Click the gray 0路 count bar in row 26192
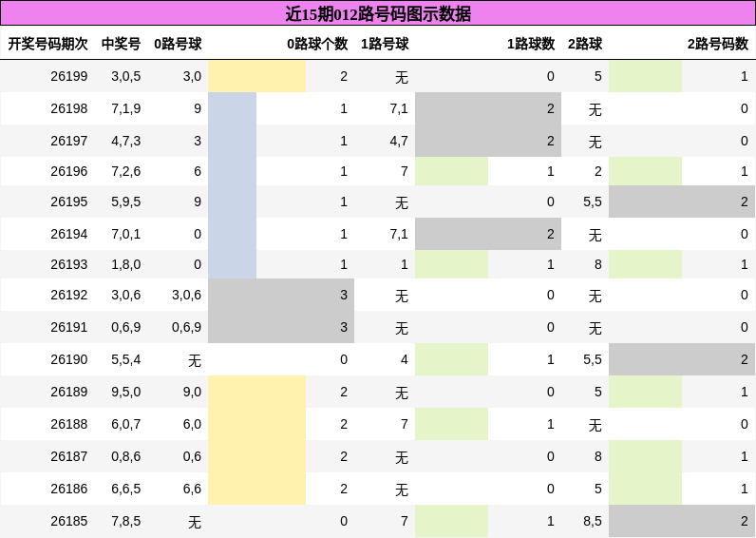The height and width of the screenshot is (538, 756). 281,295
